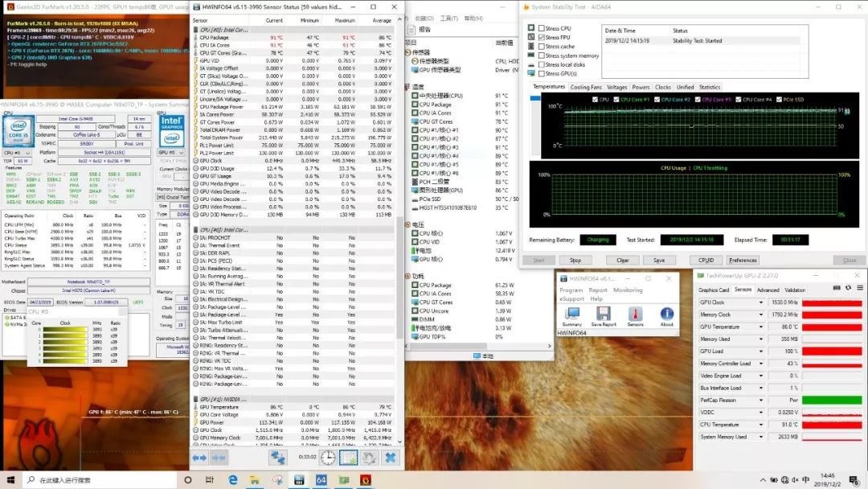Switch to AIDA64 app via taskbar 64 icon
Viewport: 868px width, 489px height.
coord(321,479)
